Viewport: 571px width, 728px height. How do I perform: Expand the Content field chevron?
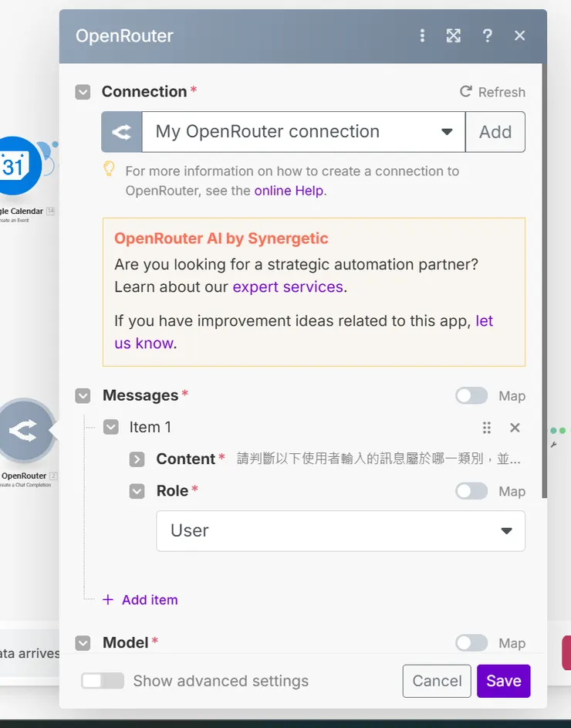coord(137,459)
